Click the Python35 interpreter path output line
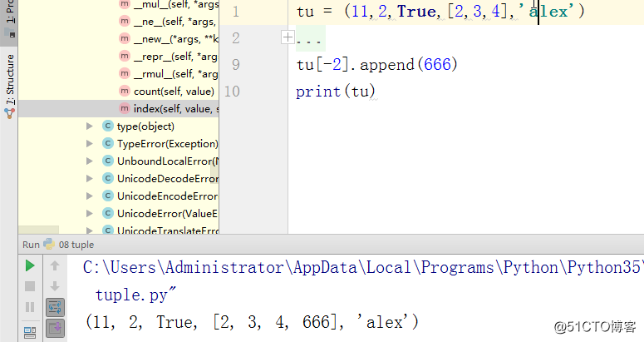Screen dimensions: 644x342 (362, 268)
